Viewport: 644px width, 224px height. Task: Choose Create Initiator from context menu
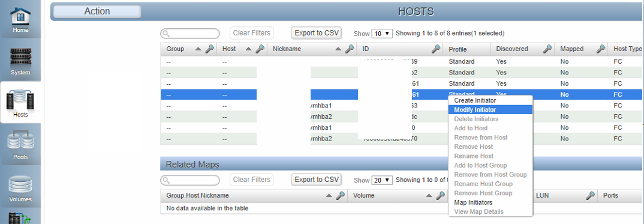point(475,100)
